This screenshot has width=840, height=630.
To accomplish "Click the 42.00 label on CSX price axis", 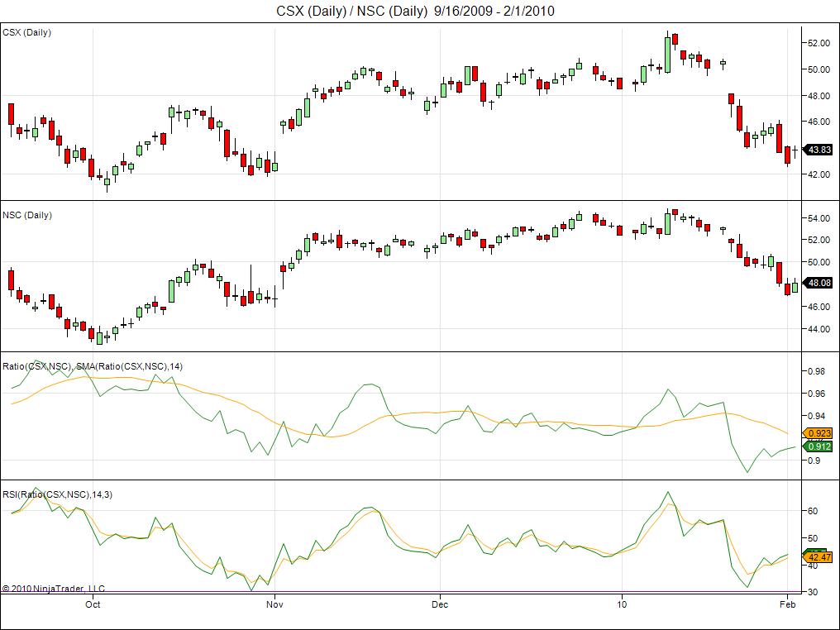I will [819, 174].
